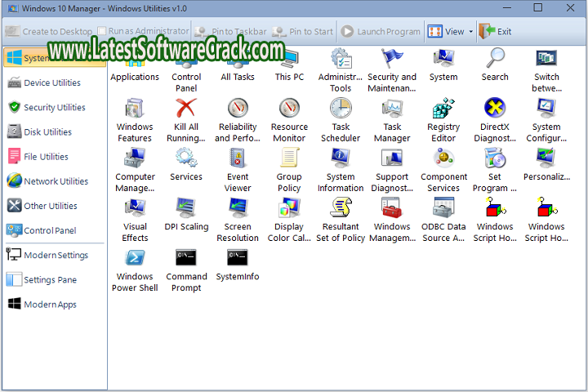Open Resultant Set of Policy
Screen dimensions: 588x392
pos(341,220)
